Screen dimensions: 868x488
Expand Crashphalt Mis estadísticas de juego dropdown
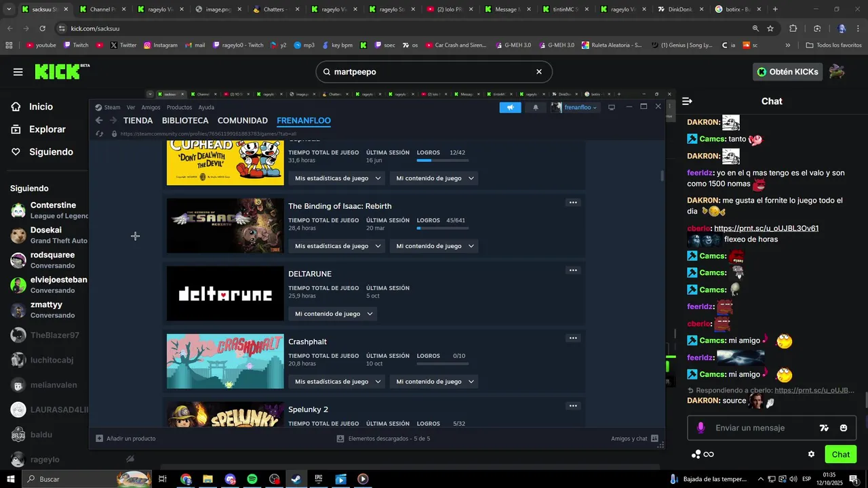pyautogui.click(x=336, y=382)
